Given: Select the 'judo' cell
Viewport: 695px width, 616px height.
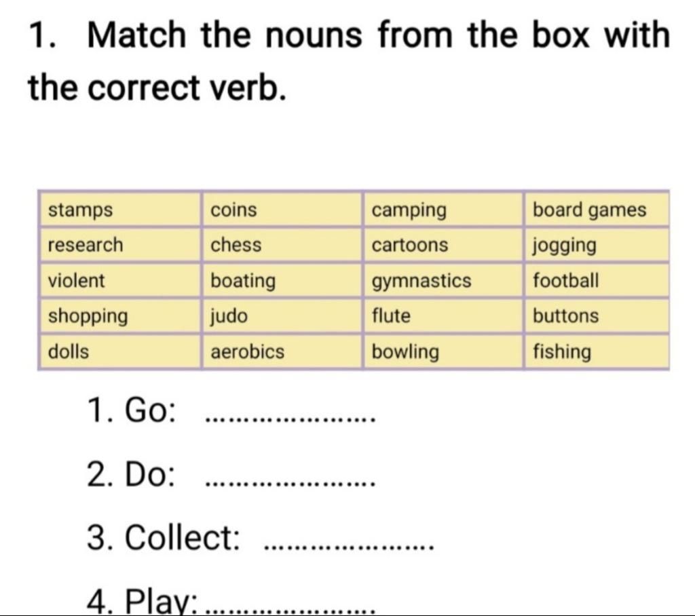Looking at the screenshot, I should 282,315.
